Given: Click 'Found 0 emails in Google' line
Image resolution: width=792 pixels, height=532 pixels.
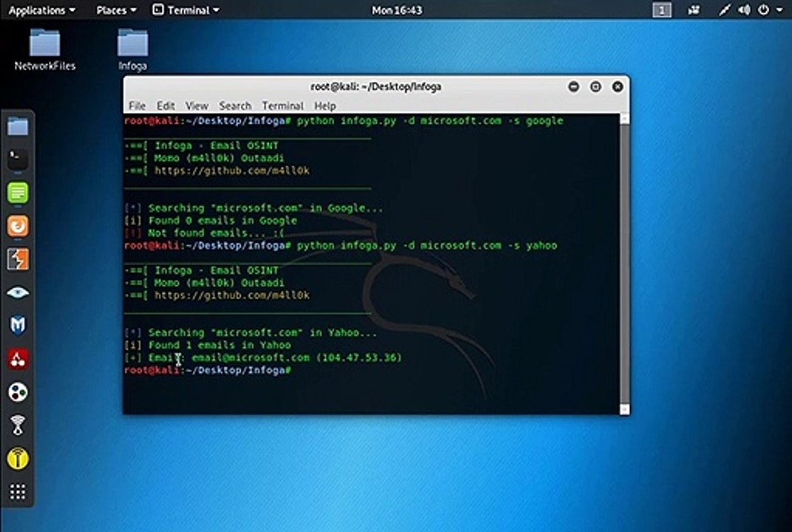Looking at the screenshot, I should click(211, 221).
